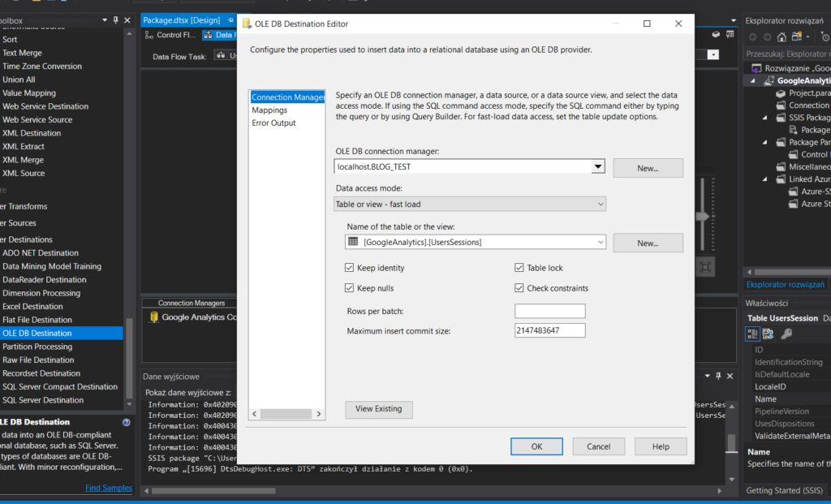
Task: Open Data access mode dropdown
Action: [x=600, y=204]
